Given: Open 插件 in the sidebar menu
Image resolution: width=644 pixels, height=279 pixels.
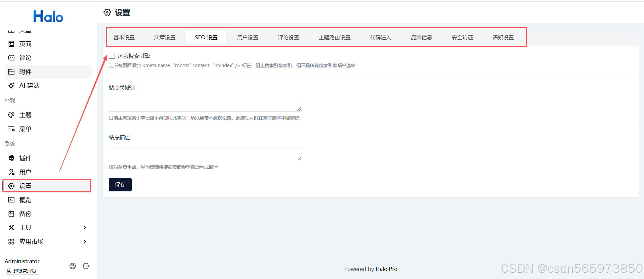Looking at the screenshot, I should [x=48, y=158].
